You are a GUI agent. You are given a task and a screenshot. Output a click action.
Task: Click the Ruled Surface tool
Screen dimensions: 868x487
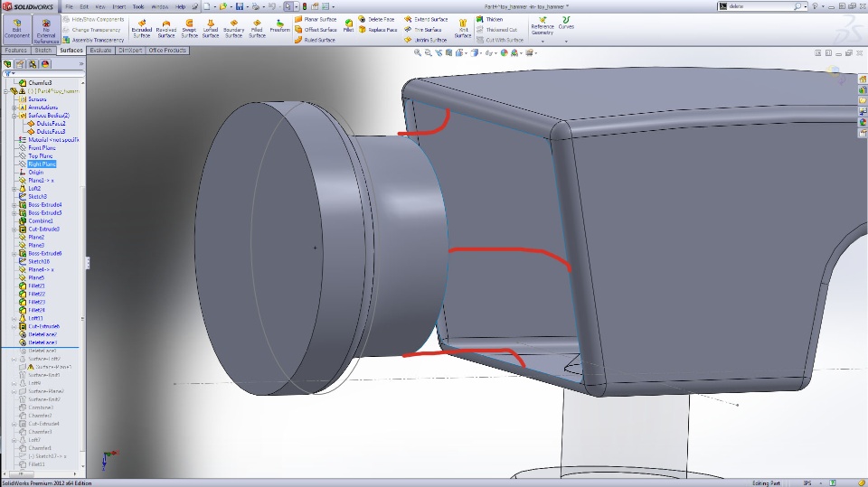coord(315,40)
